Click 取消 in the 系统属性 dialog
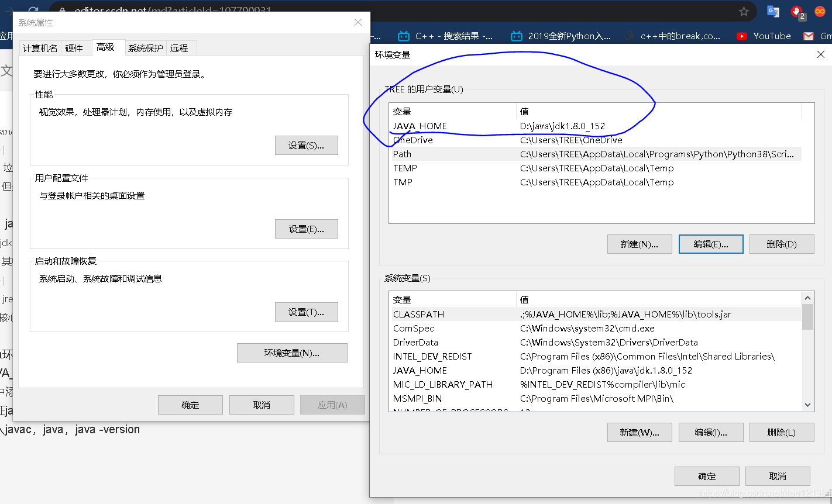 tap(262, 405)
